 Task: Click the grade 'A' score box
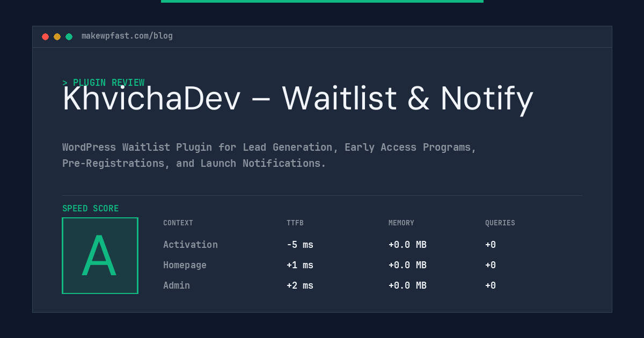(100, 255)
